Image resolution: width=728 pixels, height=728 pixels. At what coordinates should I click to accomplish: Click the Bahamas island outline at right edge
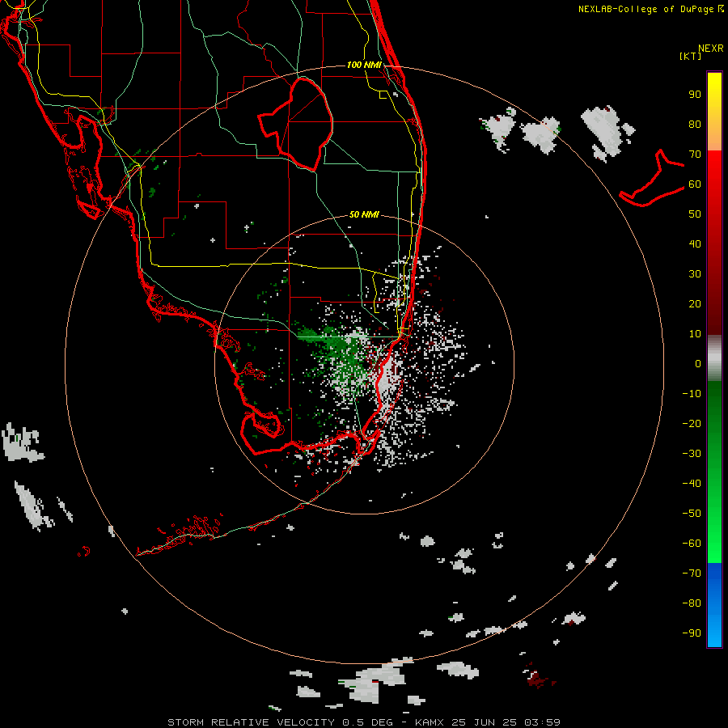click(651, 179)
